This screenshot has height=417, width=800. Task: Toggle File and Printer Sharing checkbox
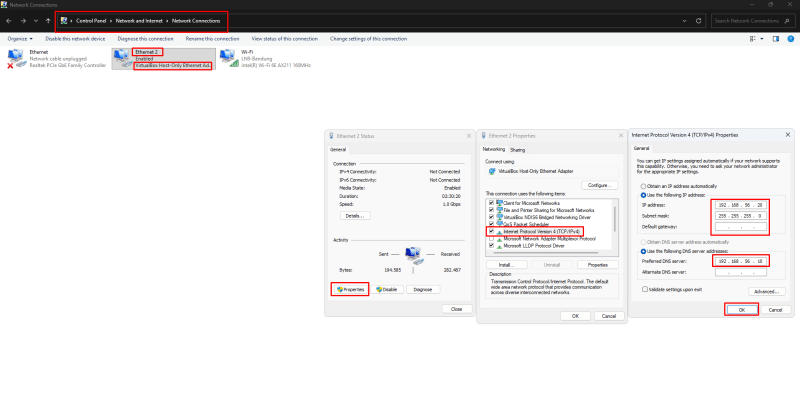[491, 210]
